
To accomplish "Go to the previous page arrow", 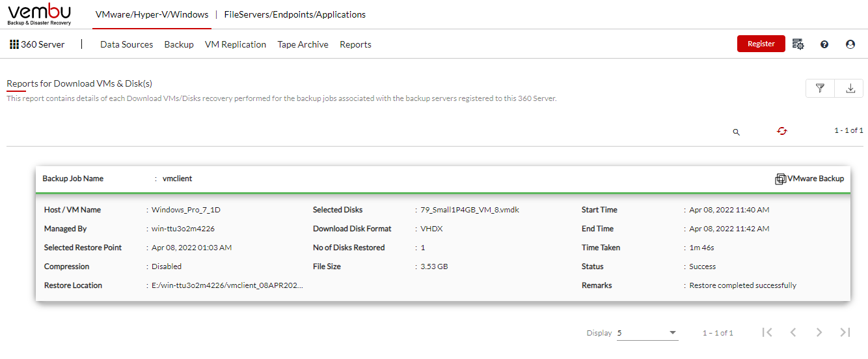I will [793, 332].
